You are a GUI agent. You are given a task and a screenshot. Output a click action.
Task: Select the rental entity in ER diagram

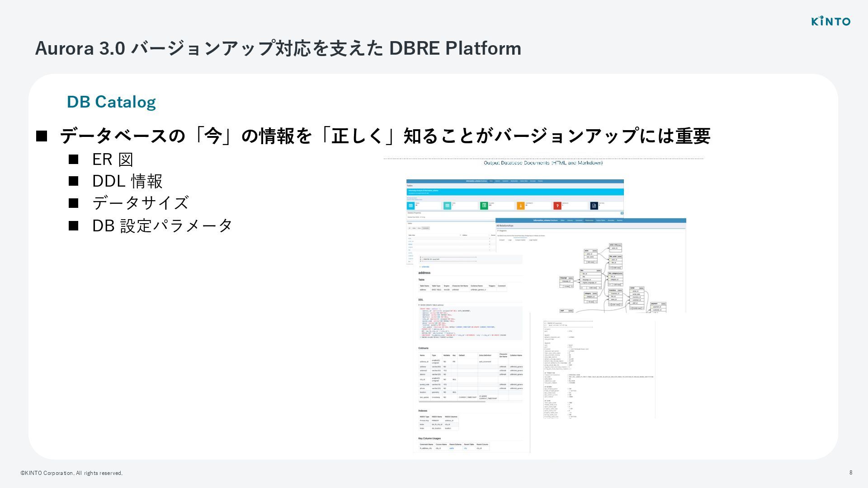[x=637, y=298]
